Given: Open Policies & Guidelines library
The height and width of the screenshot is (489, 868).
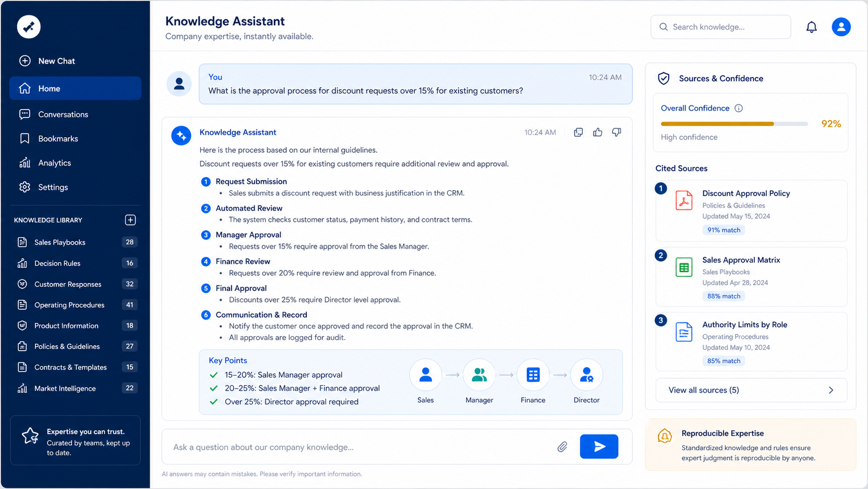Looking at the screenshot, I should [77, 347].
